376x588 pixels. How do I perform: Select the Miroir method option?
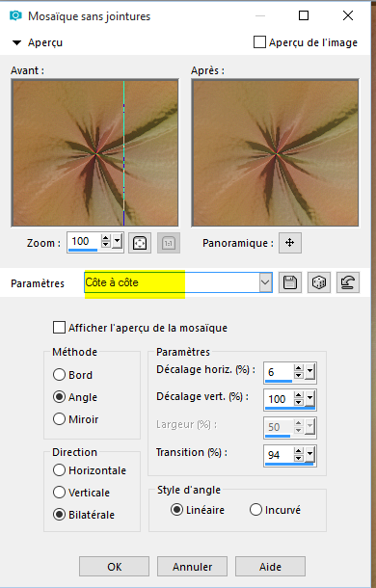(59, 419)
